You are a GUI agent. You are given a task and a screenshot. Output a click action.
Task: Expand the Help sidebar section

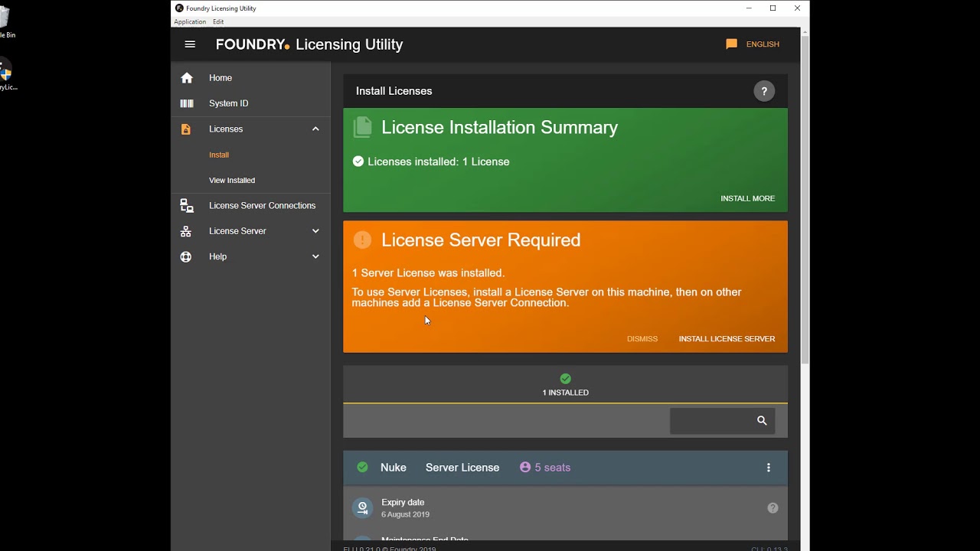click(315, 256)
